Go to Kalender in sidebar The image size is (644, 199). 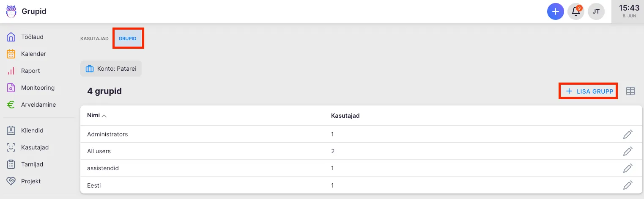[x=33, y=54]
